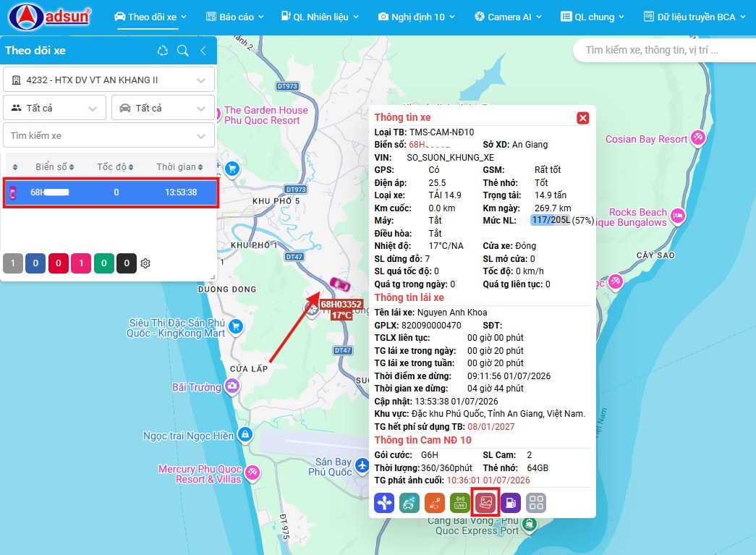Screen dimensions: 756x555
Task: Sort by Thời gian column
Action: point(180,167)
